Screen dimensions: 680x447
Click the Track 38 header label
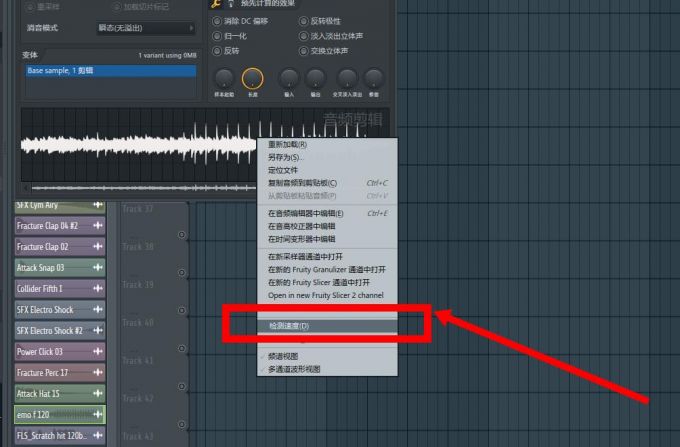tap(138, 247)
